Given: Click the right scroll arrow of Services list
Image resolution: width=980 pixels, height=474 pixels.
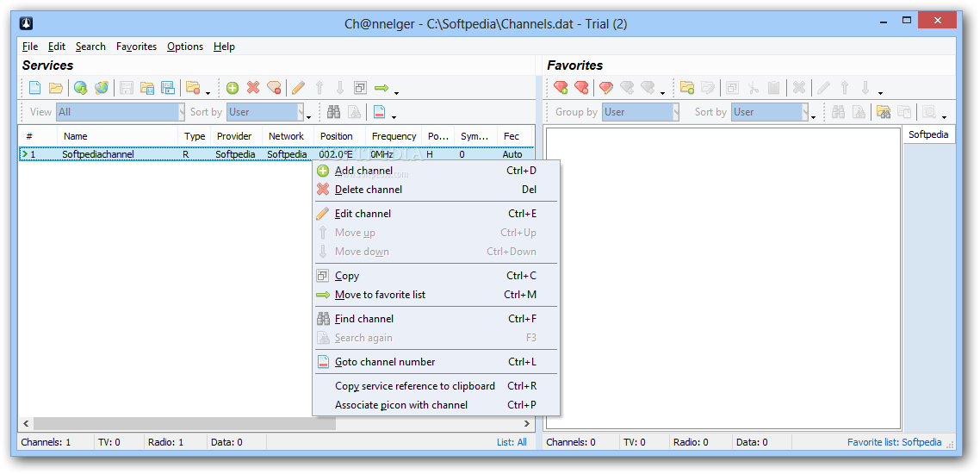Looking at the screenshot, I should (x=527, y=424).
